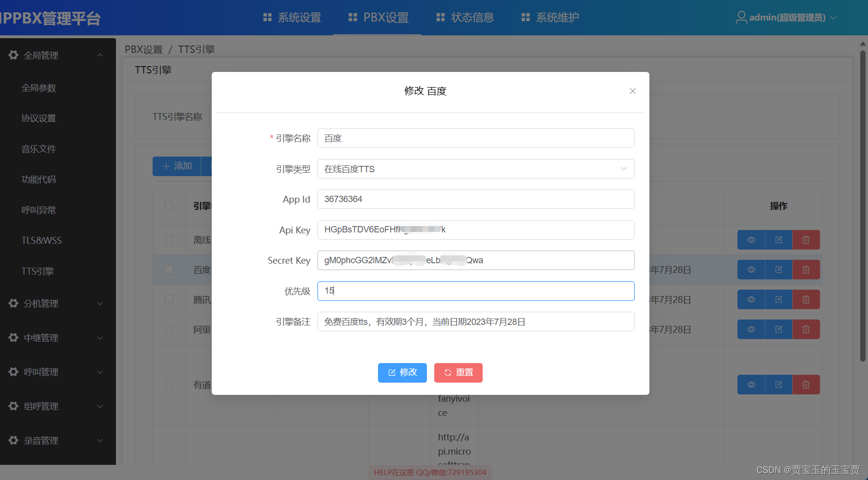This screenshot has width=868, height=480.
Task: Open 呼叫异常 in the sidebar
Action: pyautogui.click(x=39, y=210)
